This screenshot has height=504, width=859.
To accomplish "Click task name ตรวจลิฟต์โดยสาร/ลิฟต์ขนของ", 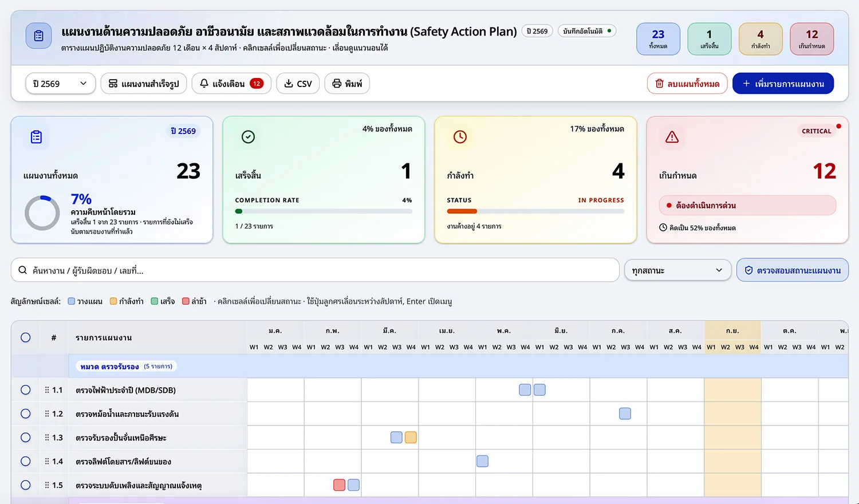I will pos(124,462).
